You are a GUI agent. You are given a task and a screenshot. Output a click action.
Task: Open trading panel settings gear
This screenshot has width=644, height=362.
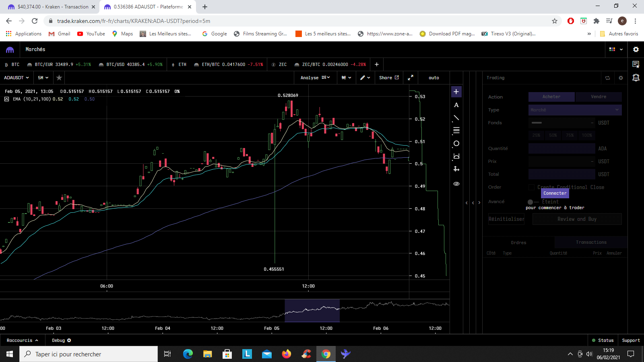point(621,78)
